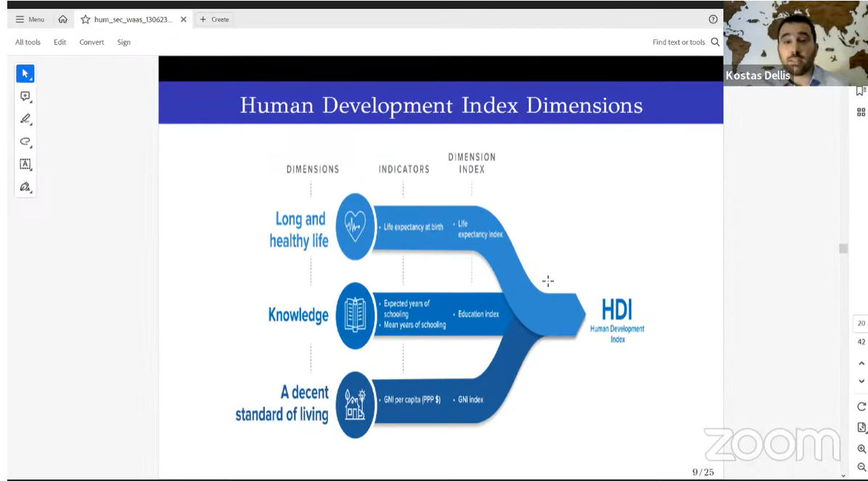The image size is (868, 481).
Task: Click the Create button
Action: pos(214,20)
